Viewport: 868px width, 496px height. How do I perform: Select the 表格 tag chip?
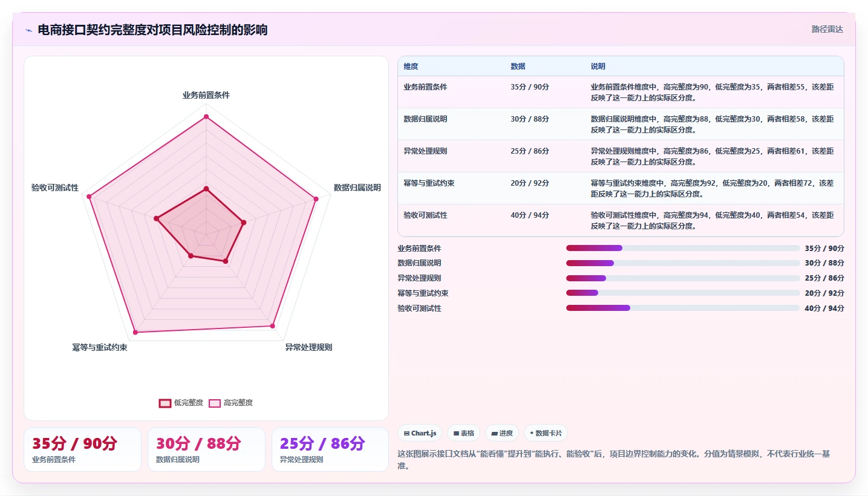tap(463, 433)
